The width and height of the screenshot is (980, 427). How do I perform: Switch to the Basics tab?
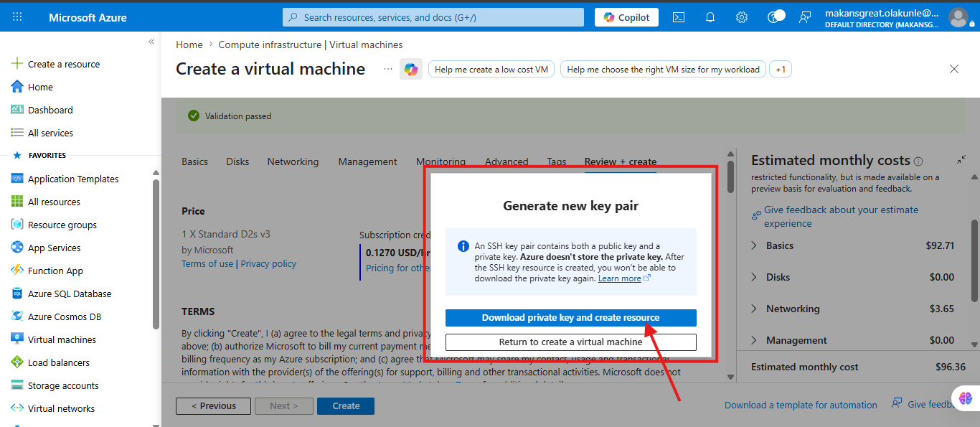pyautogui.click(x=194, y=161)
